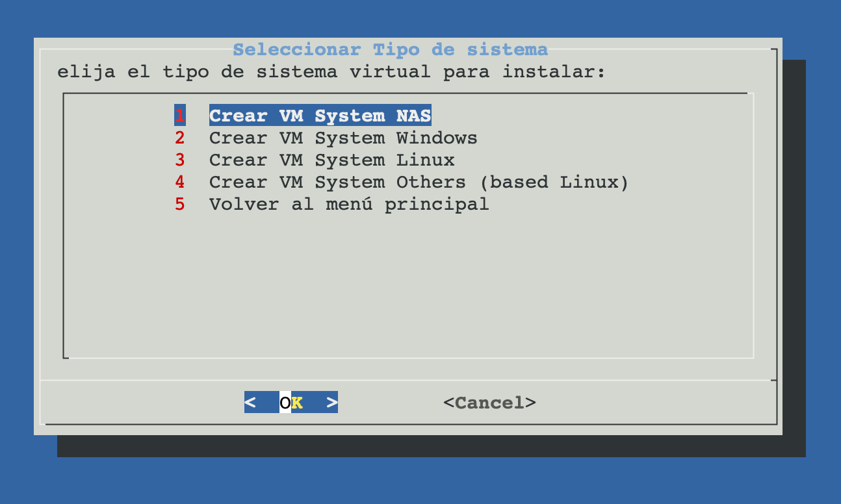The image size is (841, 504).
Task: Click the Seleccionar Tipo de sistema title
Action: [x=390, y=49]
